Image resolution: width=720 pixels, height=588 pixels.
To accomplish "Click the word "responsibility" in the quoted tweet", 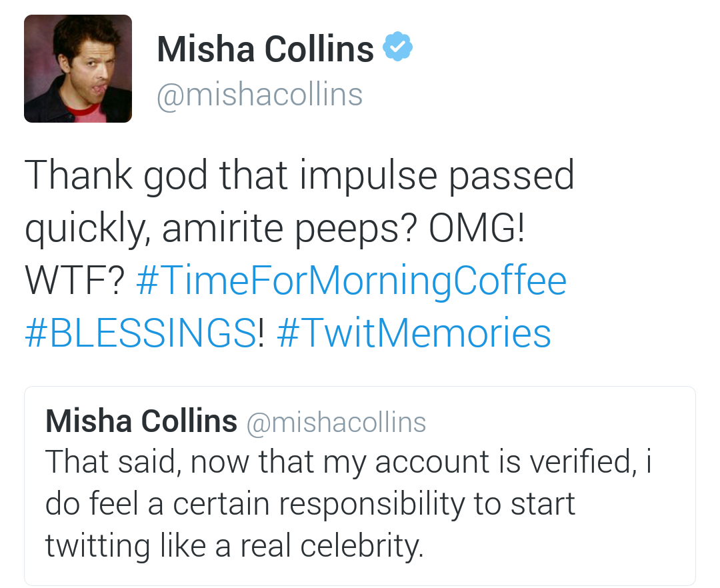I will [378, 505].
